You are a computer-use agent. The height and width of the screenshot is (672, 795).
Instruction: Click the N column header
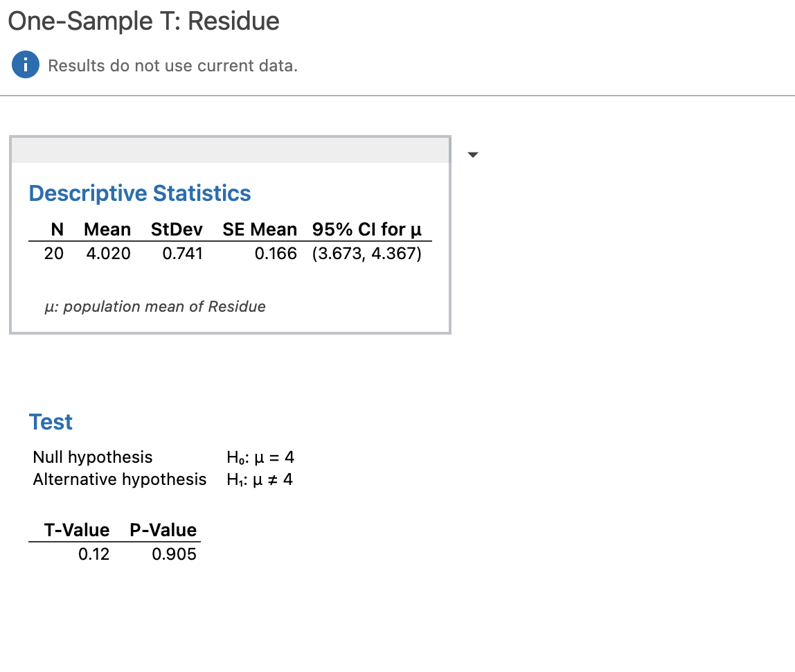click(57, 229)
